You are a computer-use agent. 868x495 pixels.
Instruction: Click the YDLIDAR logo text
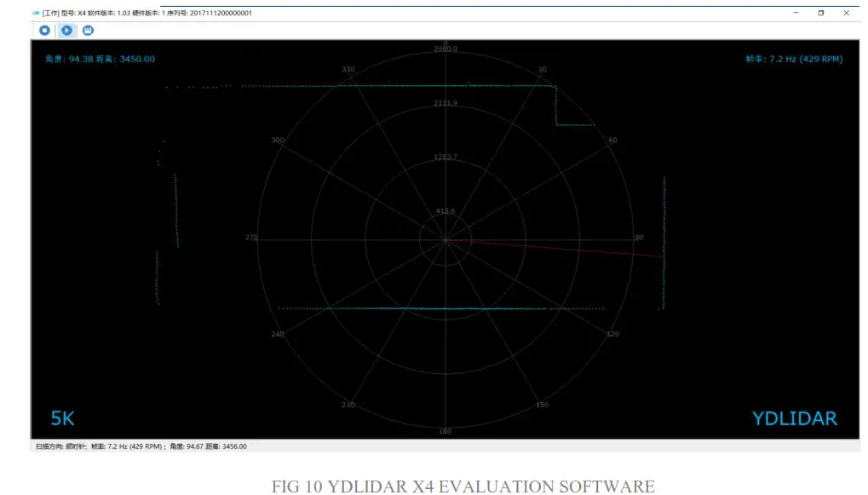point(794,417)
